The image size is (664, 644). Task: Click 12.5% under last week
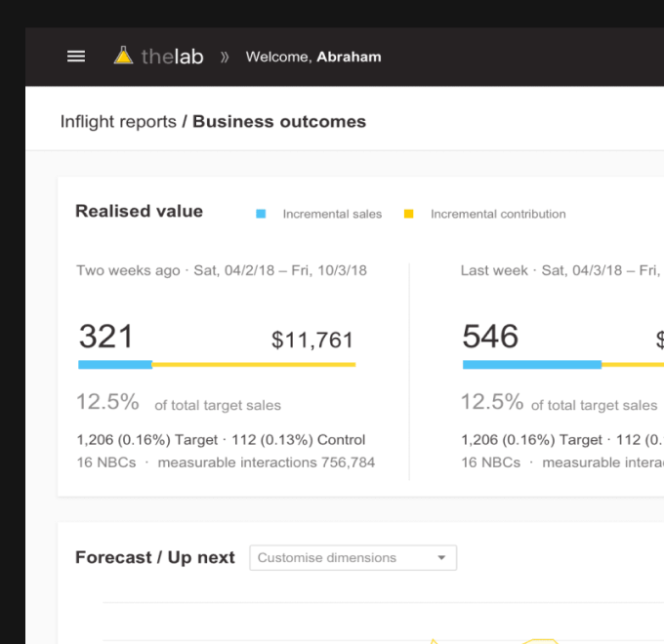492,402
